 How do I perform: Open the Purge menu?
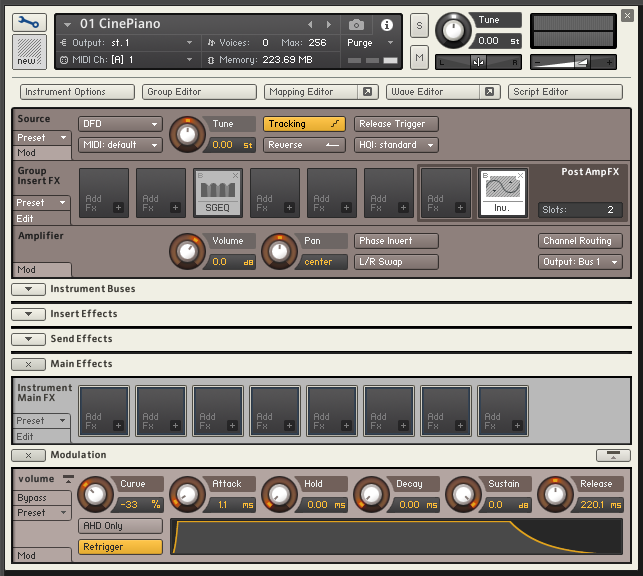[x=370, y=43]
